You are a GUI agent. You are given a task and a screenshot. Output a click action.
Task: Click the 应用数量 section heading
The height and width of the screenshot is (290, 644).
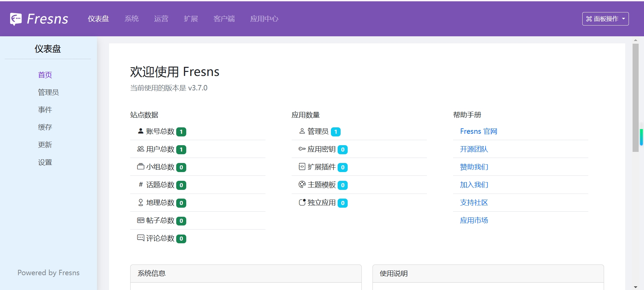306,115
